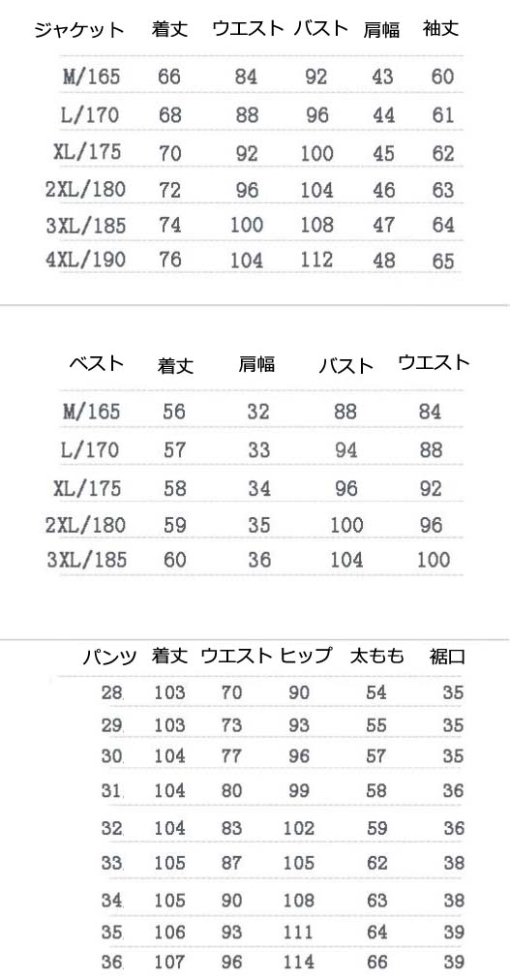The image size is (510, 980).
Task: Click the パンツ table header
Action: 110,657
